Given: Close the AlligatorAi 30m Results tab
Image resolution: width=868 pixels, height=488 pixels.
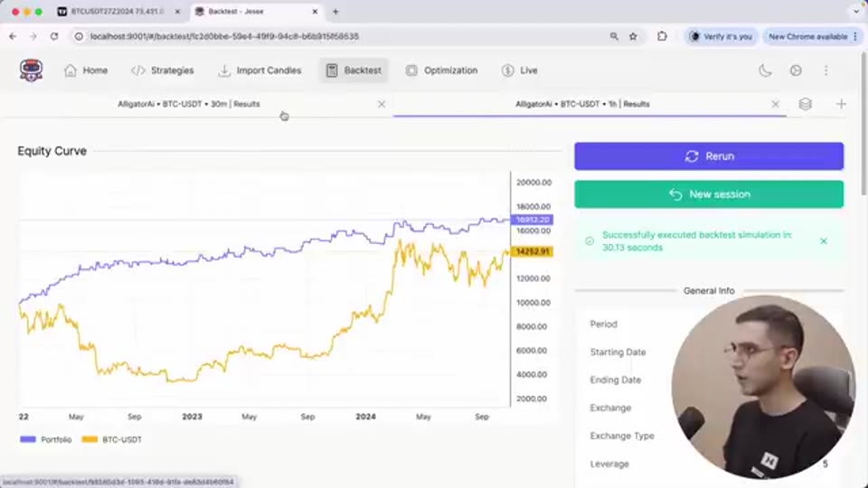Looking at the screenshot, I should [382, 104].
